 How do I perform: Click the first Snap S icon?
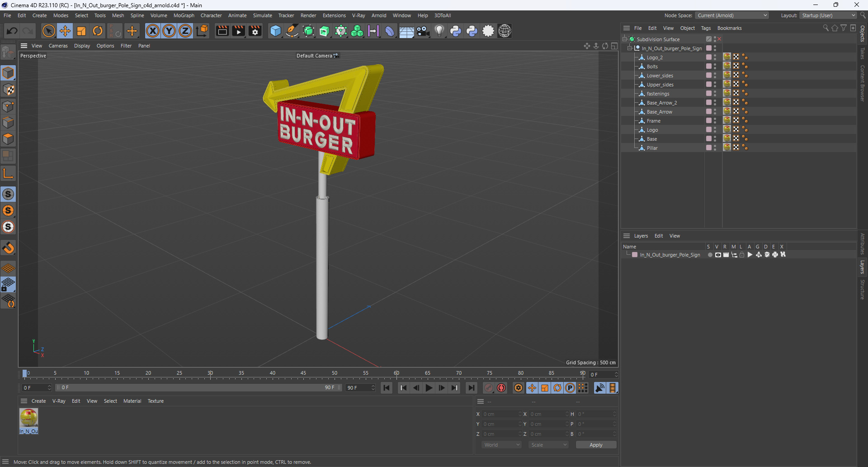8,194
